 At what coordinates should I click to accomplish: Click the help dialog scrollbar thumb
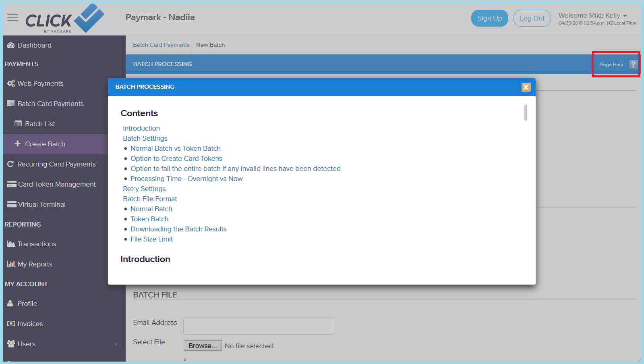pos(526,112)
